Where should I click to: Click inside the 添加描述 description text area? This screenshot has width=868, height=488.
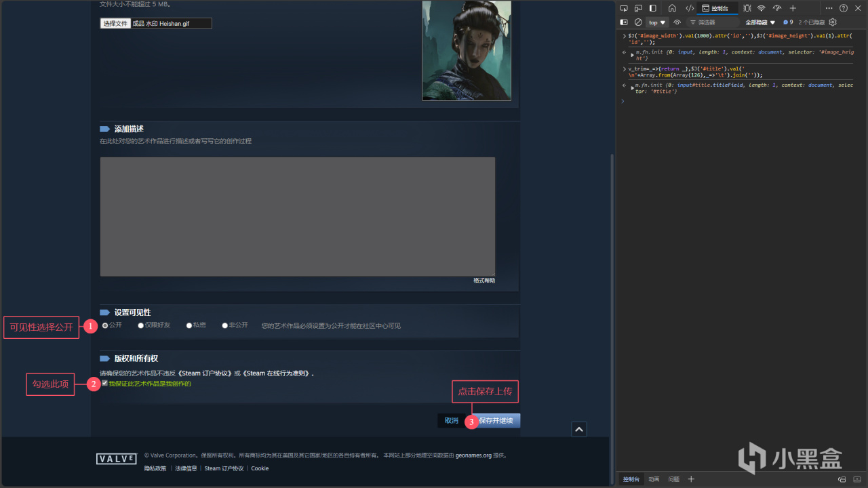click(x=298, y=217)
